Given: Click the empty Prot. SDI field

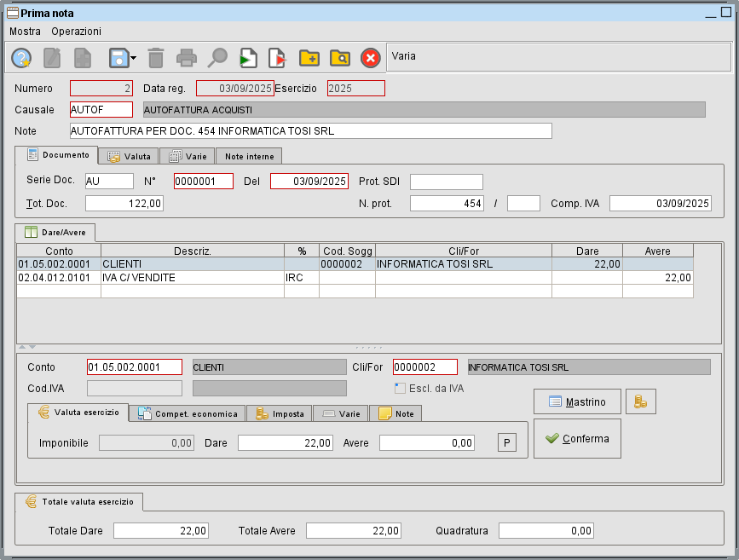Looking at the screenshot, I should (447, 182).
